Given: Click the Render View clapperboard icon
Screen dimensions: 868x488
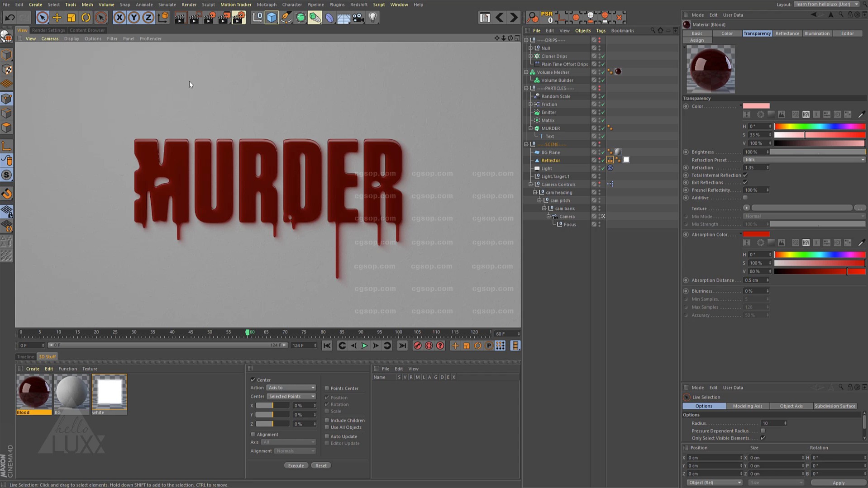Looking at the screenshot, I should coord(180,18).
